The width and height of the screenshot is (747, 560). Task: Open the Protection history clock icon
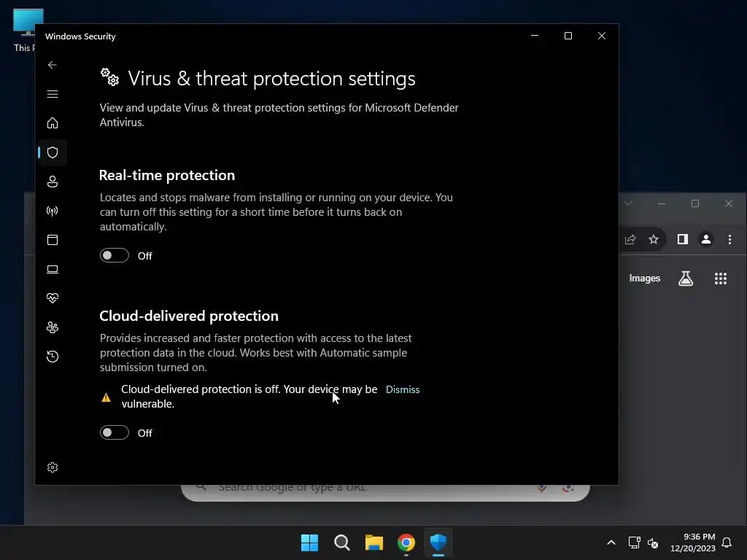point(53,356)
